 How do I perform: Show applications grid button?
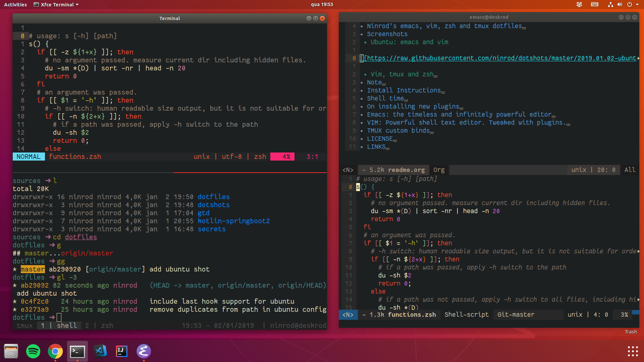click(633, 351)
